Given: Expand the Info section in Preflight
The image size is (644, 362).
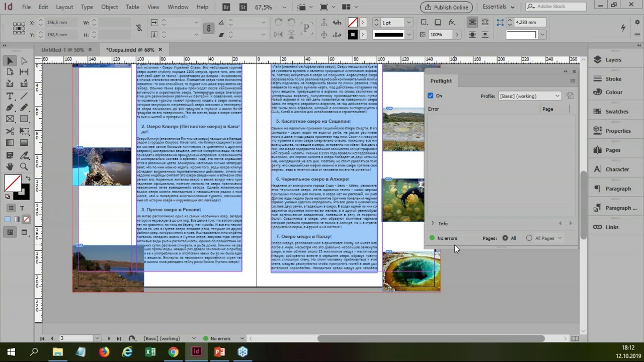Looking at the screenshot, I should coord(433,224).
